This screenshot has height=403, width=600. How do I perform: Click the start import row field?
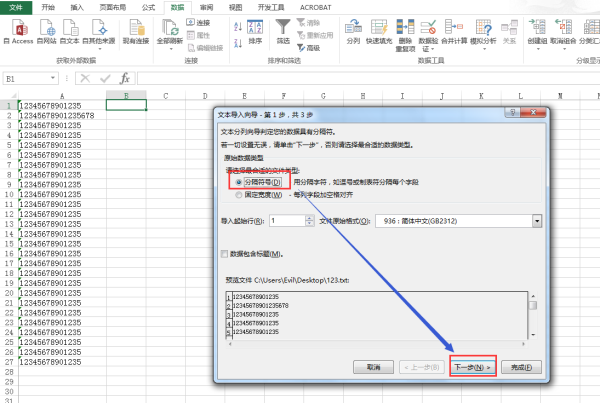pos(287,221)
